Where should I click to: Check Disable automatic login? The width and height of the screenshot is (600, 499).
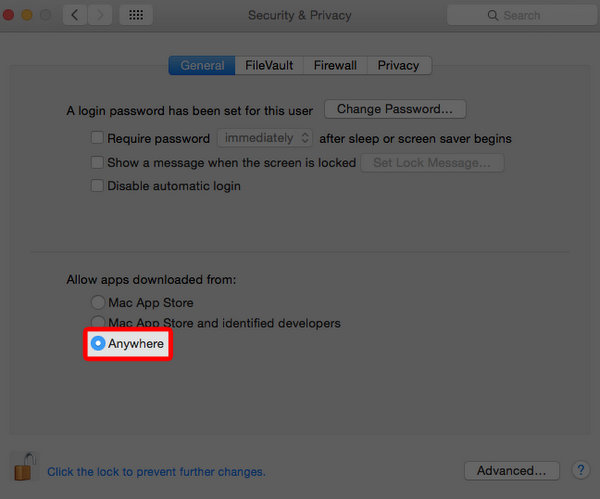click(x=97, y=186)
